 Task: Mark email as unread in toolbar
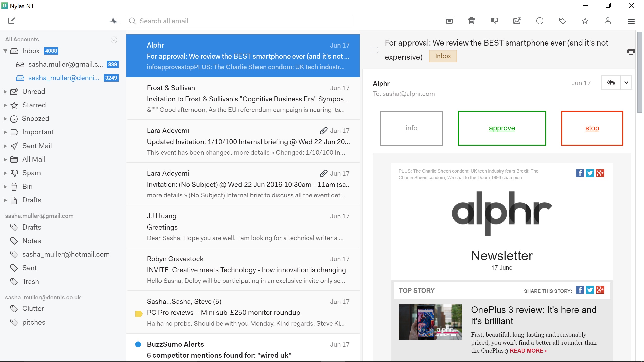(x=517, y=21)
